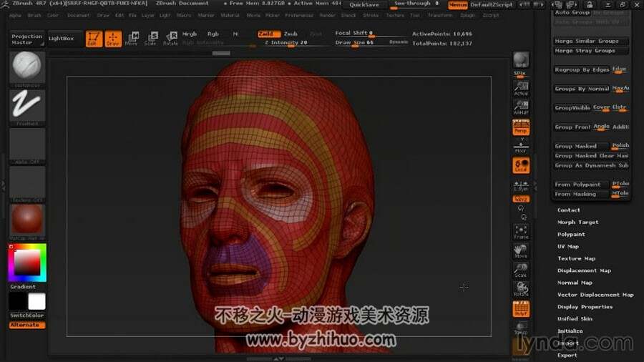Enable Rgb paint mode
The image size is (644, 362).
[x=213, y=34]
